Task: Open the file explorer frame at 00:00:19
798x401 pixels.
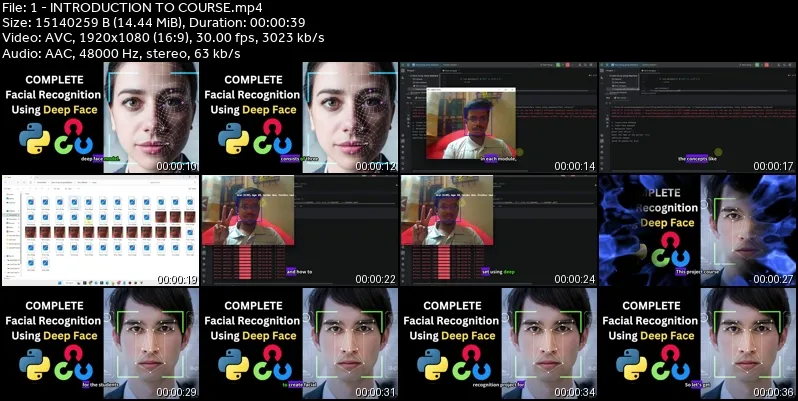Action: point(100,230)
